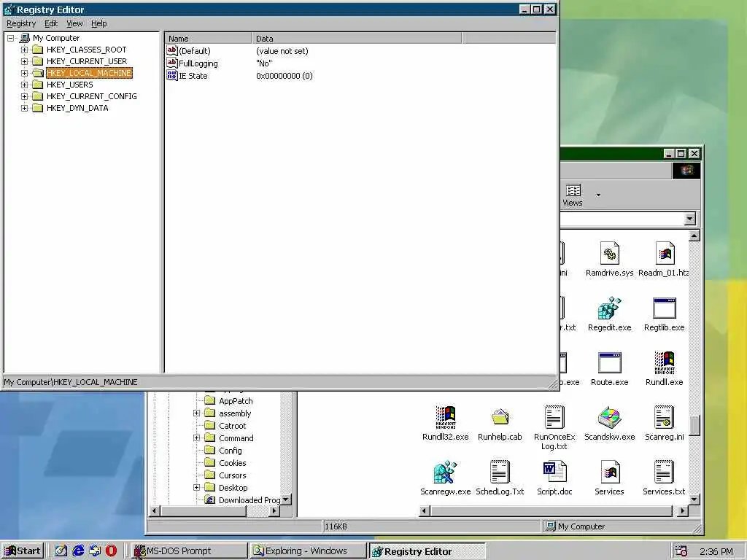Select the Services file icon

click(x=609, y=472)
